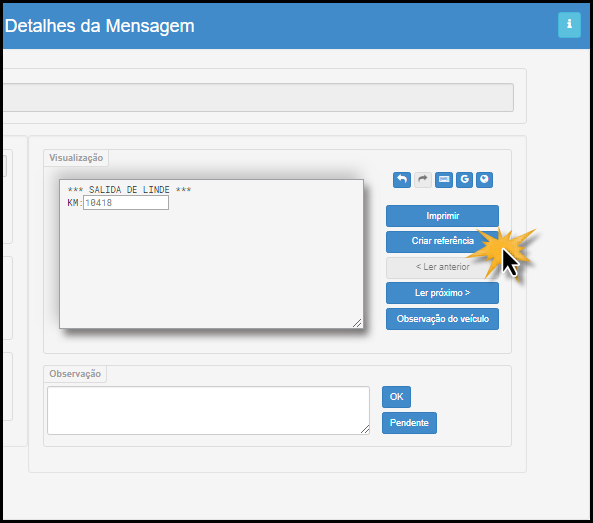Viewport: 593px width, 523px height.
Task: Confirm with the OK button
Action: pos(396,397)
